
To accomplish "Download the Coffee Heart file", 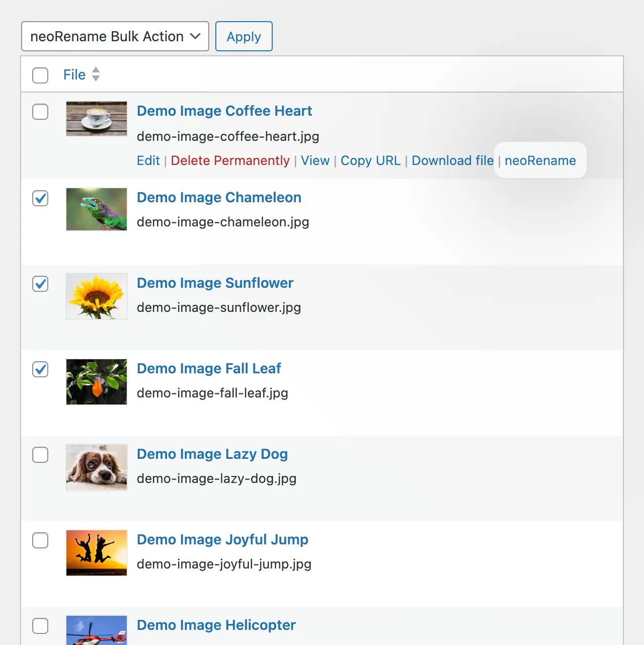I will pyautogui.click(x=452, y=160).
